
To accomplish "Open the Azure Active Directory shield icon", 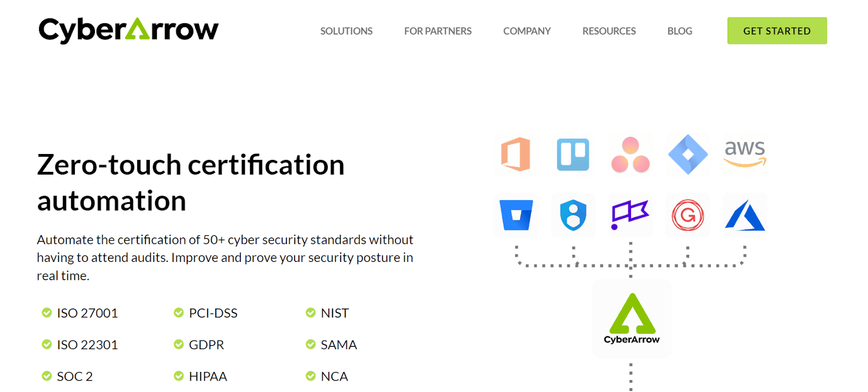I will (573, 215).
